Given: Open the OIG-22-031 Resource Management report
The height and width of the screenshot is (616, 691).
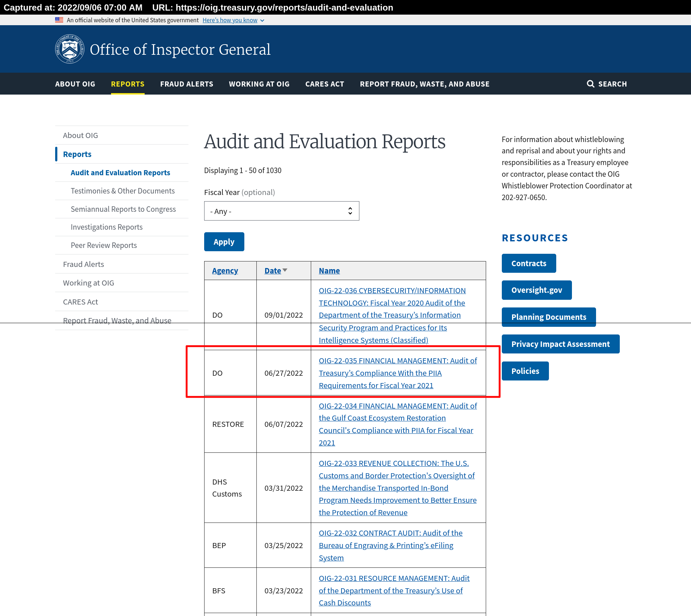Looking at the screenshot, I should click(394, 590).
